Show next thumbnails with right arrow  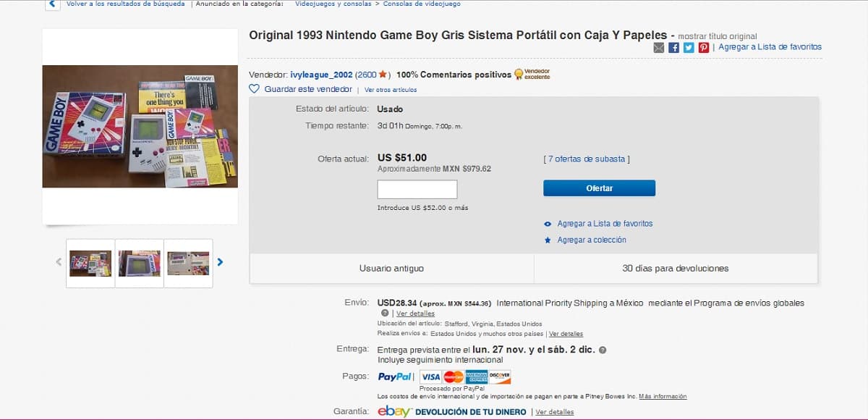(x=220, y=262)
